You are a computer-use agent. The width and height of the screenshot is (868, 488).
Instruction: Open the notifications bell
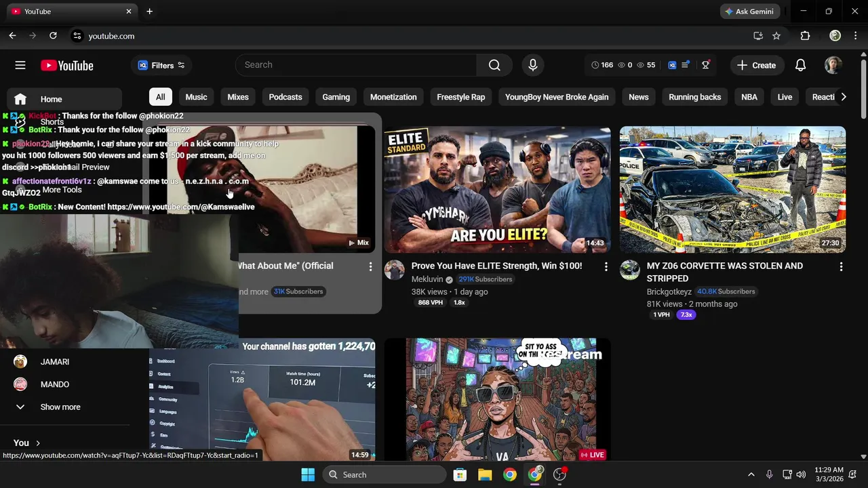tap(801, 65)
